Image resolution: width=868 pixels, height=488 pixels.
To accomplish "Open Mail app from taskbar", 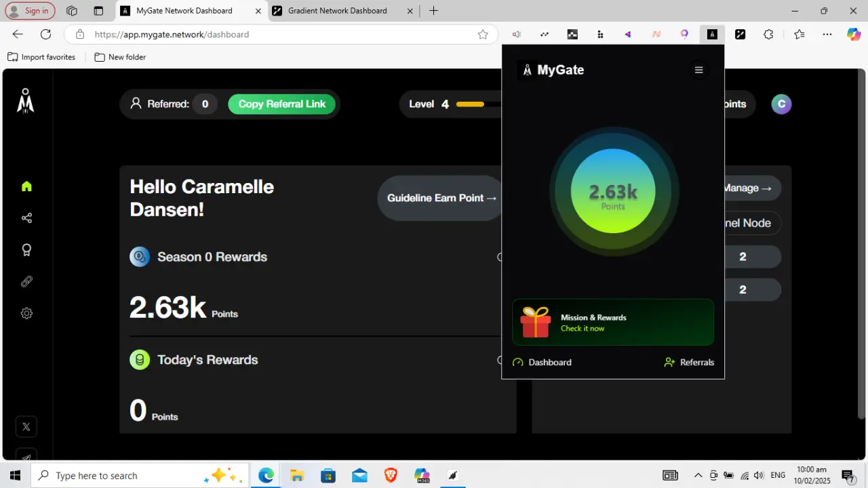I will (x=359, y=475).
